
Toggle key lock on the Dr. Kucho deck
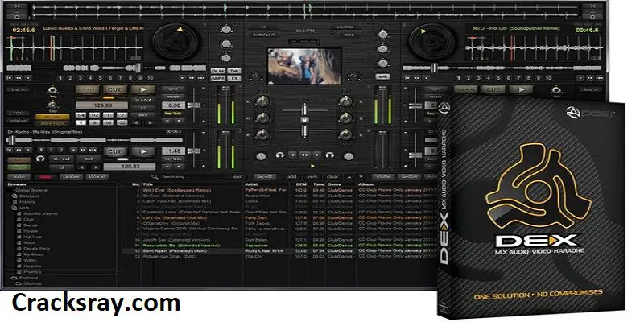[173, 159]
